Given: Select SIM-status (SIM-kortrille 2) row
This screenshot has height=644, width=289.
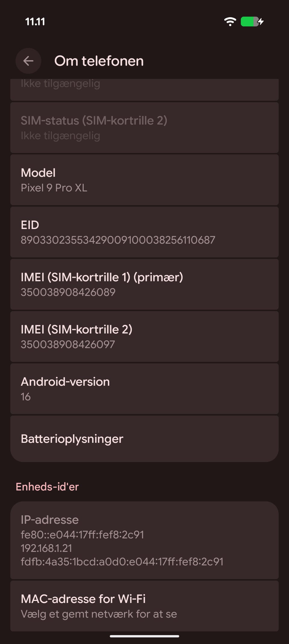Looking at the screenshot, I should click(144, 127).
